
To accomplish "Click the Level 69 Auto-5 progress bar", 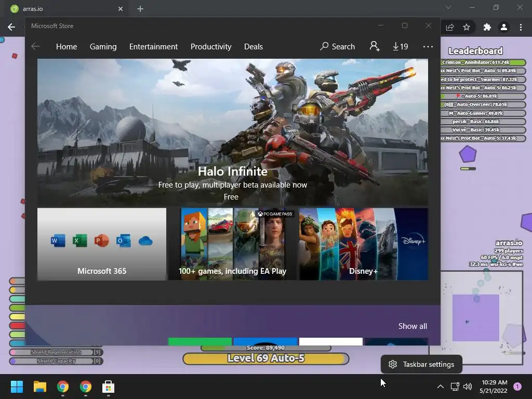I will coord(265,358).
